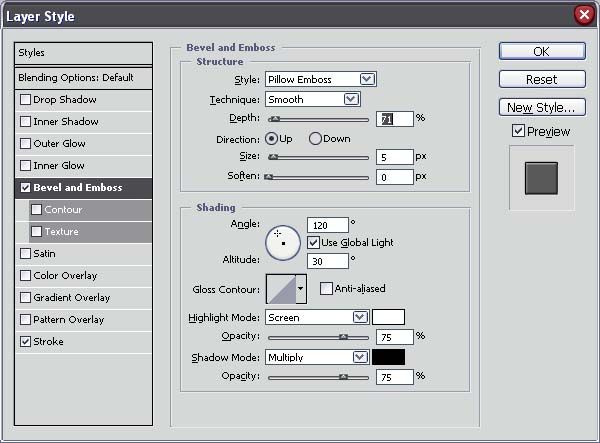This screenshot has height=443, width=600.
Task: Click the Shadow Opacity percentage field
Action: point(395,377)
